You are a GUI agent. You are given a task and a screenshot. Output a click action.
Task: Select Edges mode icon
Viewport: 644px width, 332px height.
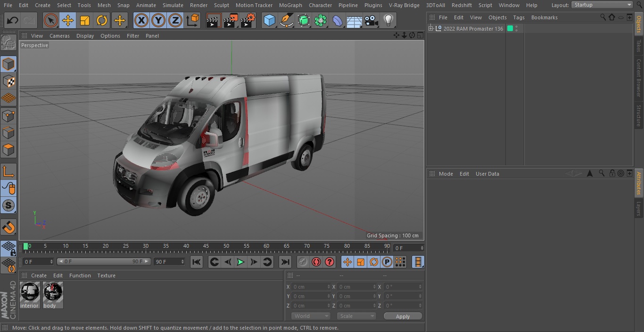tap(8, 132)
